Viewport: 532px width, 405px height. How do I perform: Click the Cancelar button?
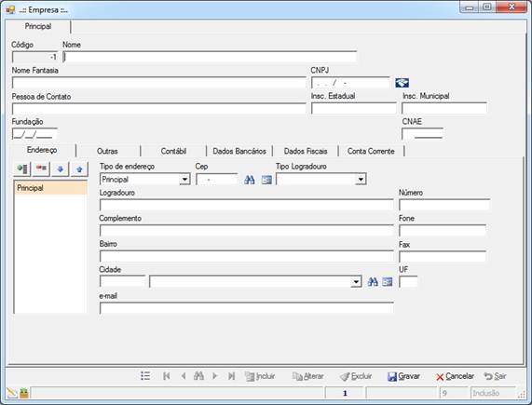click(455, 376)
